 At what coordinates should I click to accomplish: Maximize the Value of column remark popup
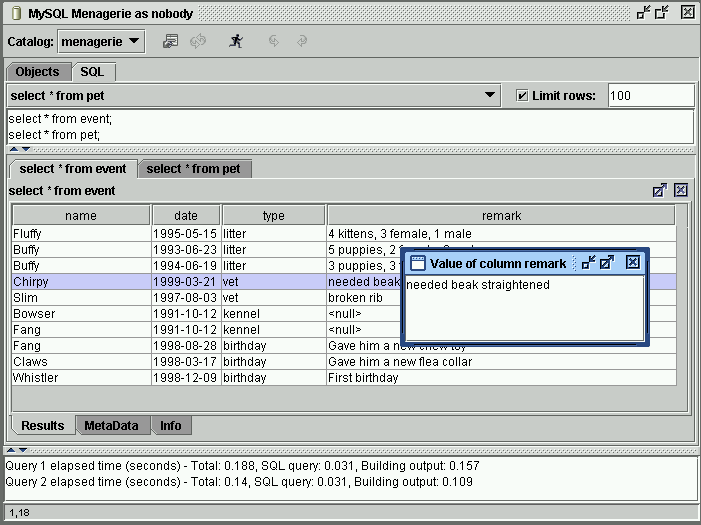click(607, 263)
